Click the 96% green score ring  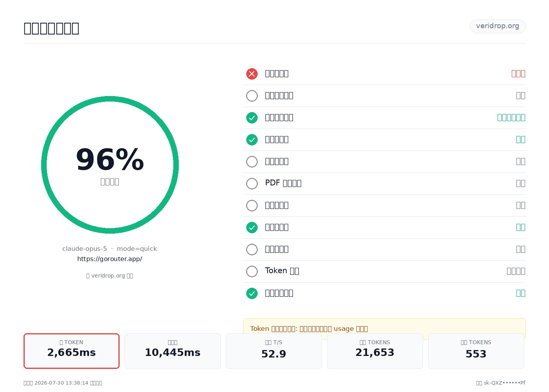pyautogui.click(x=110, y=165)
